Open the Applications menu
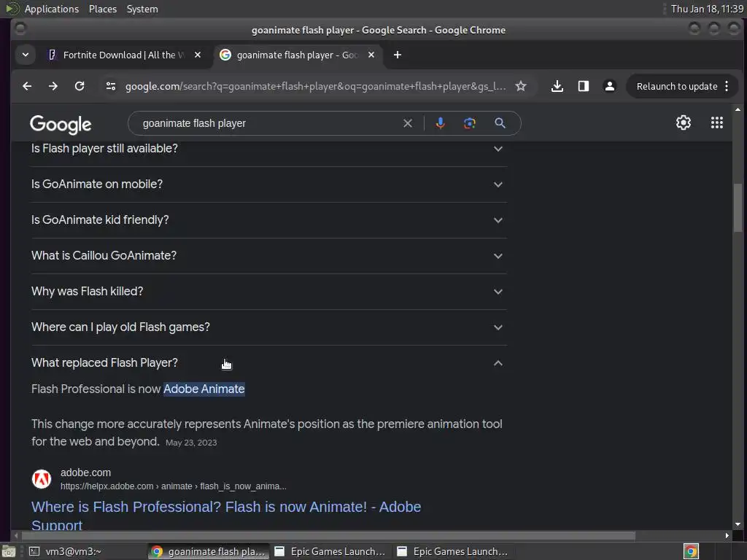This screenshot has height=560, width=747. coord(52,9)
